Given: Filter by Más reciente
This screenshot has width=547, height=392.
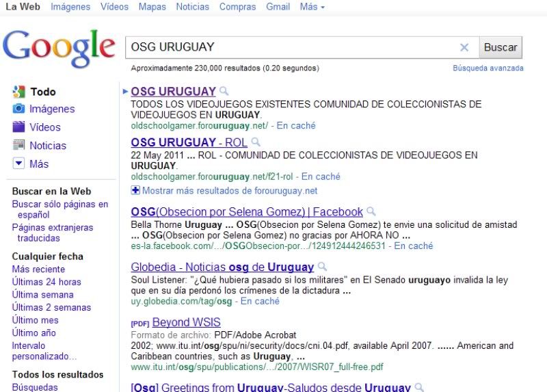Looking at the screenshot, I should coord(38,269).
